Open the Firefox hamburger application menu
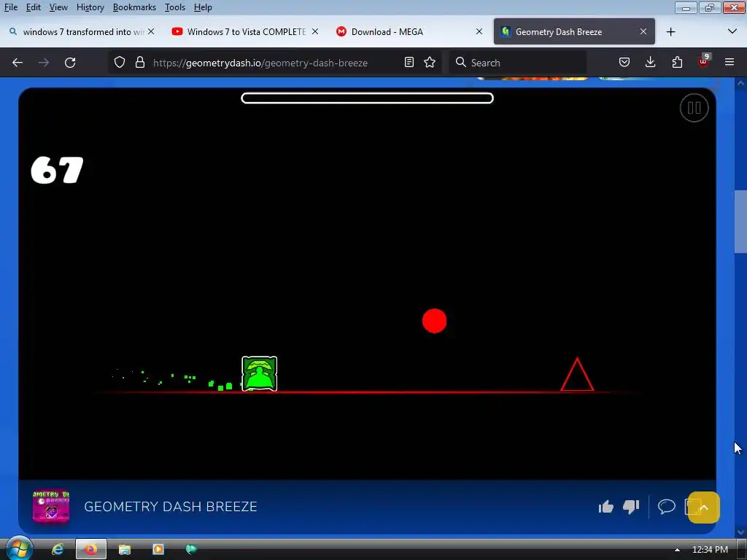Viewport: 747px width, 560px height. point(729,62)
